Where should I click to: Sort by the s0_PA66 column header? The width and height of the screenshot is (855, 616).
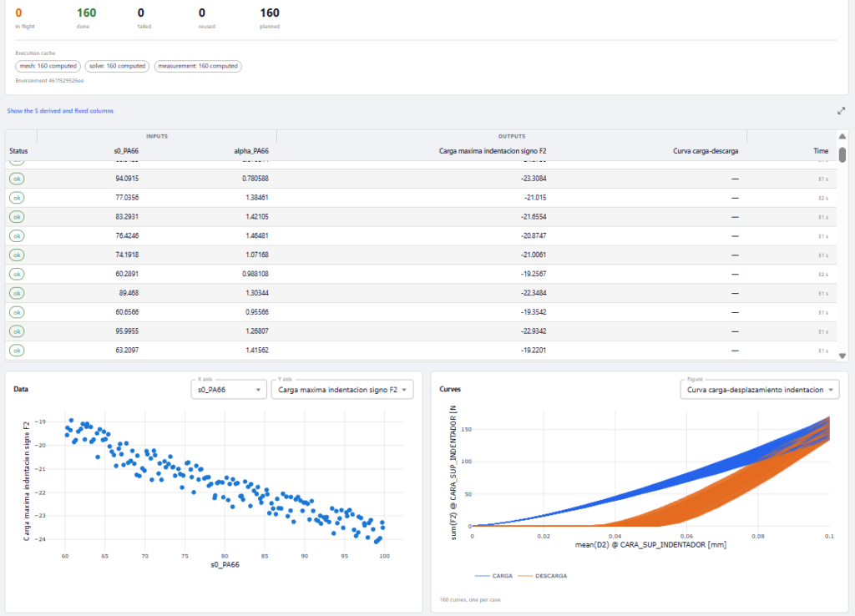(x=126, y=151)
